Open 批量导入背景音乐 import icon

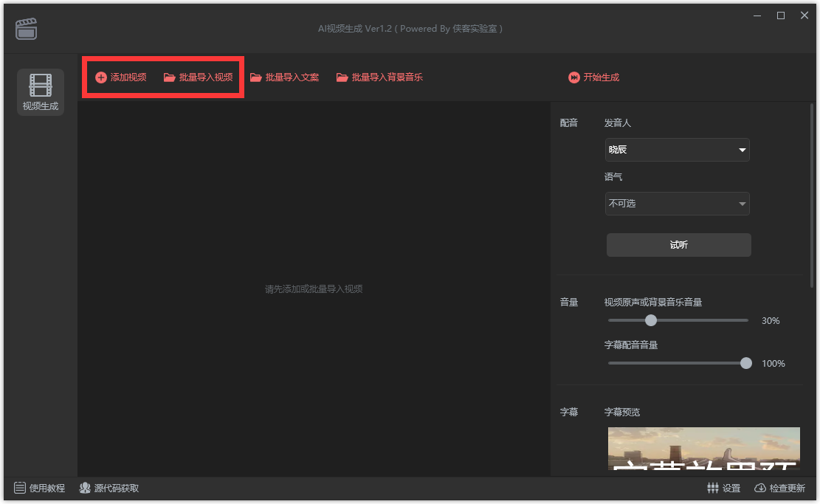tap(342, 77)
